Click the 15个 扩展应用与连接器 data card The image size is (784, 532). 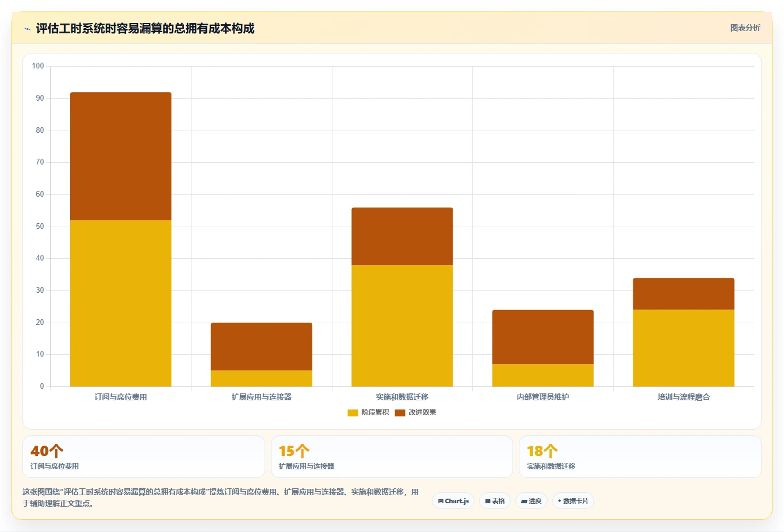[392, 457]
